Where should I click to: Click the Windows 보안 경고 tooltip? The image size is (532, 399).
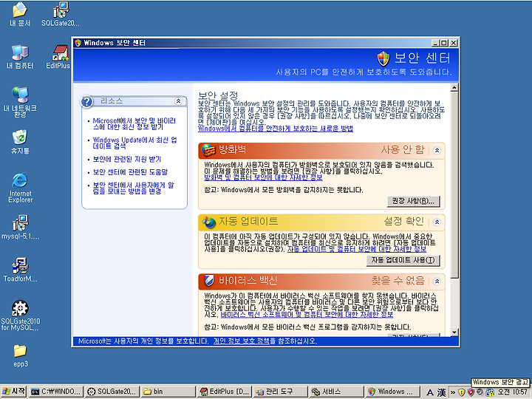(500, 382)
